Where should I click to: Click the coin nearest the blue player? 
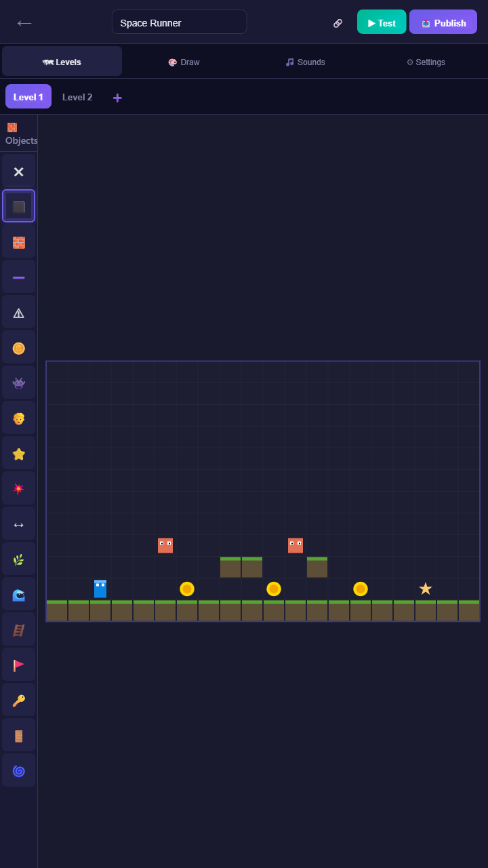pos(187,589)
